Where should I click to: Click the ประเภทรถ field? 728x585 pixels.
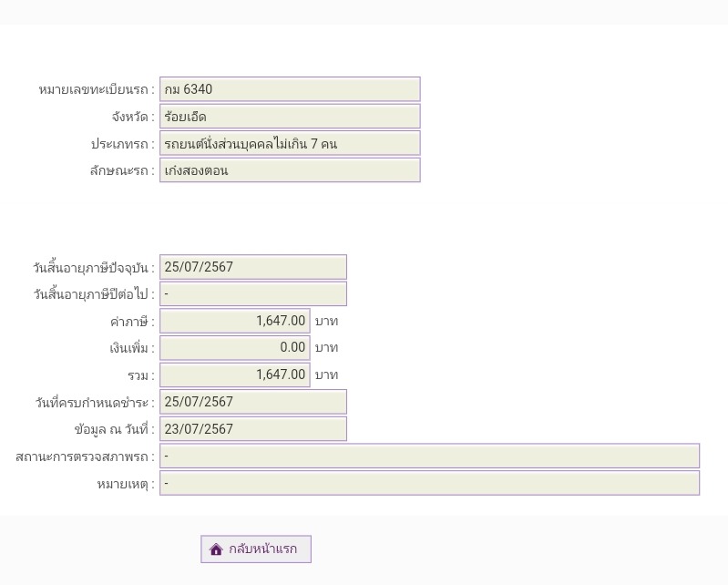click(x=289, y=144)
